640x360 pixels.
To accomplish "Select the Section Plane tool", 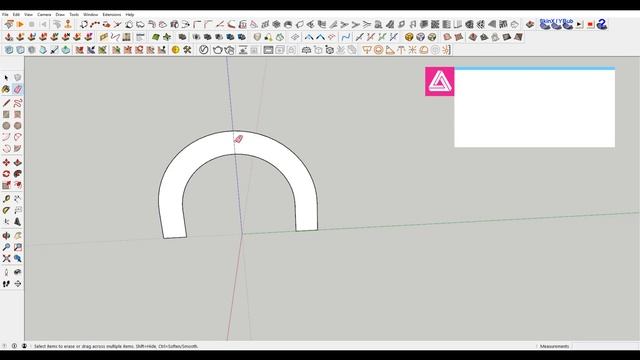I will point(18,283).
